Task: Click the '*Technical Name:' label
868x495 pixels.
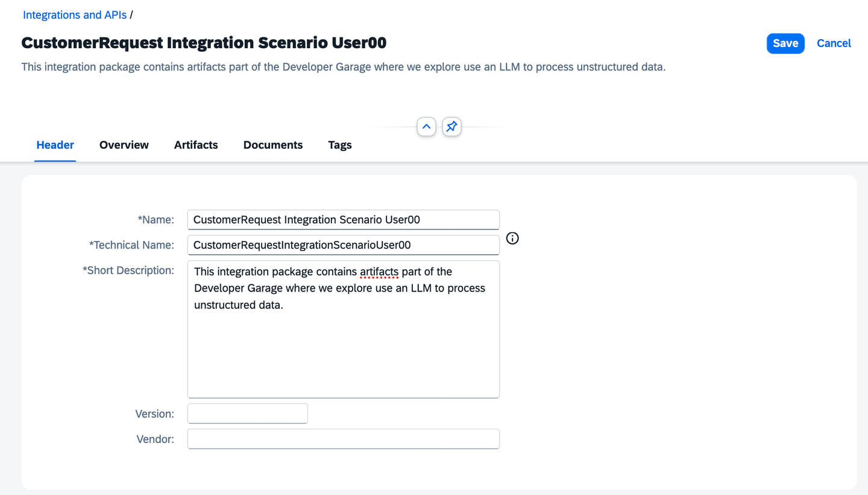Action: (x=131, y=245)
